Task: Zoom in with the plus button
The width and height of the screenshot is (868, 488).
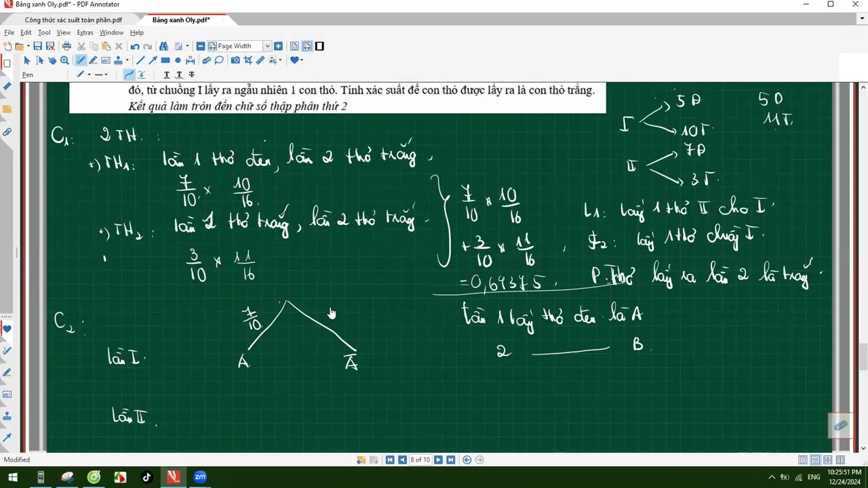Action: 278,46
